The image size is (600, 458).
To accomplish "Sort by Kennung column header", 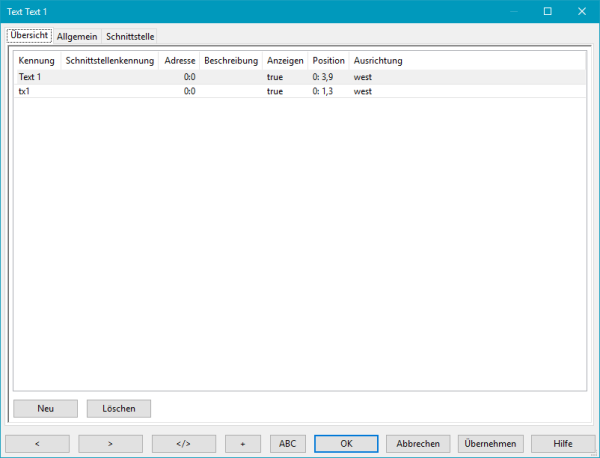I will (36, 61).
